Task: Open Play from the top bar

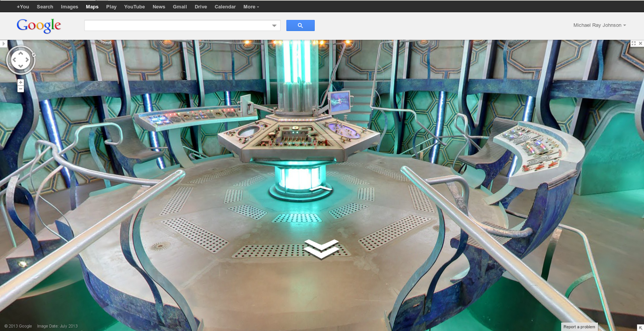Action: click(111, 7)
